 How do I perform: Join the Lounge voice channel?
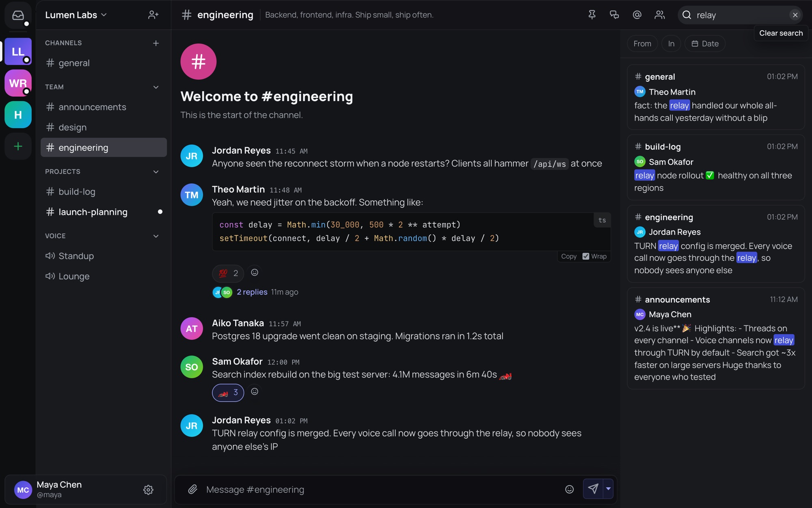[x=104, y=276]
